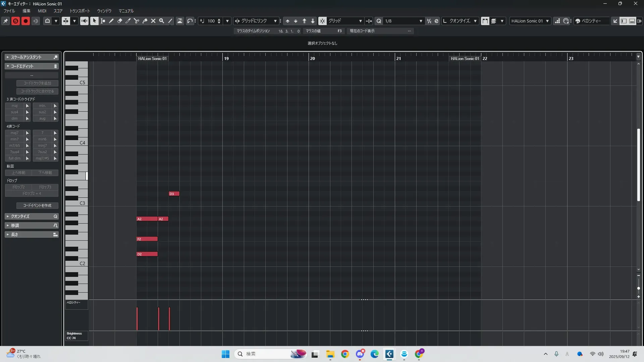Select the Line drawing tool
The height and width of the screenshot is (362, 644).
170,21
